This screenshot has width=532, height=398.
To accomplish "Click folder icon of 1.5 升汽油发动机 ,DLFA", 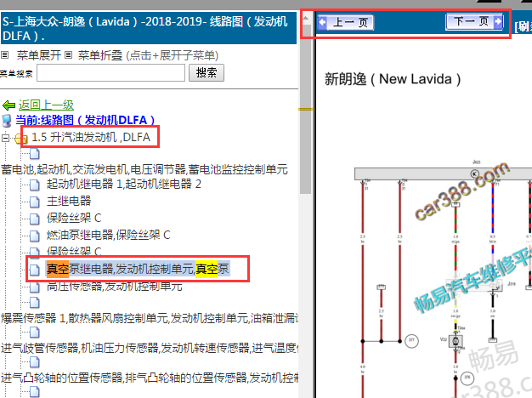I will click(21, 139).
